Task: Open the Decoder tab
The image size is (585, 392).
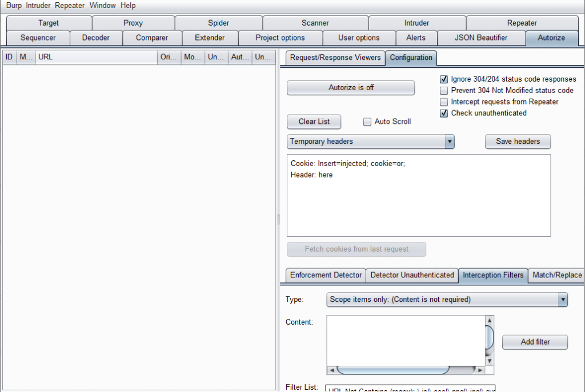Action: tap(96, 38)
